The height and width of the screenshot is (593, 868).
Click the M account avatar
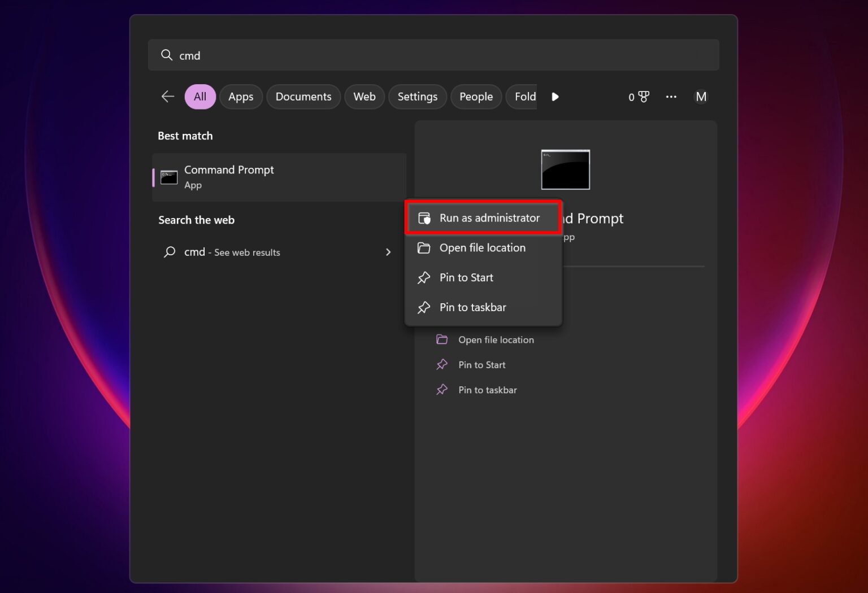(x=701, y=97)
